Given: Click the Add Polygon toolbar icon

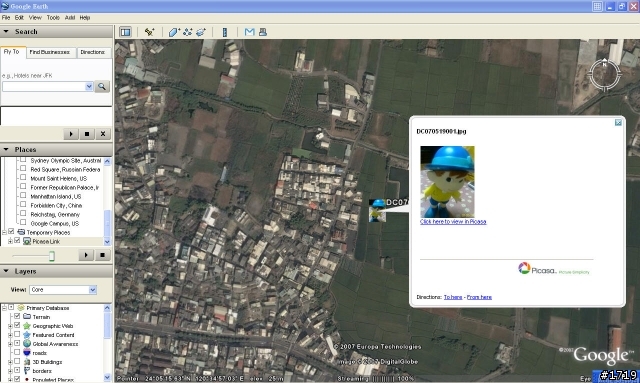Looking at the screenshot, I should (174, 32).
